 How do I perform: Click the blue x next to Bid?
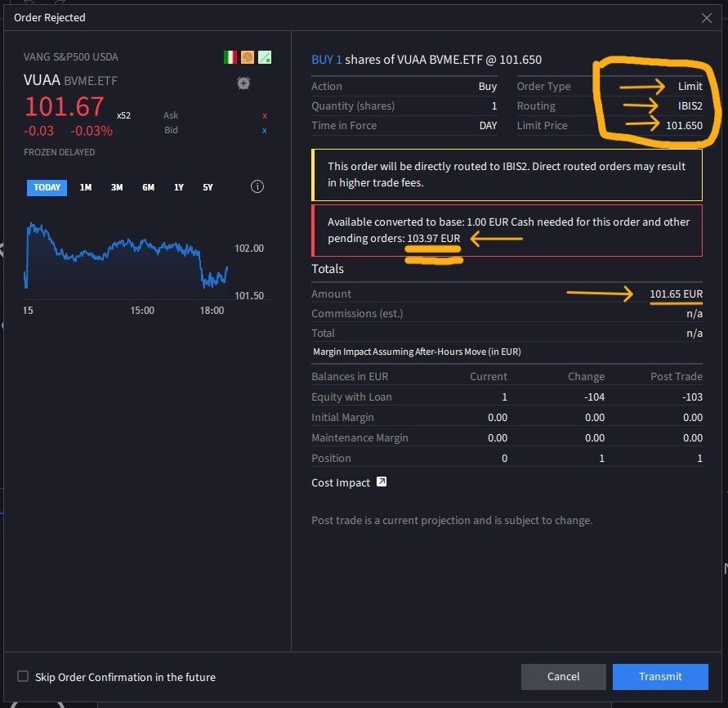coord(264,131)
